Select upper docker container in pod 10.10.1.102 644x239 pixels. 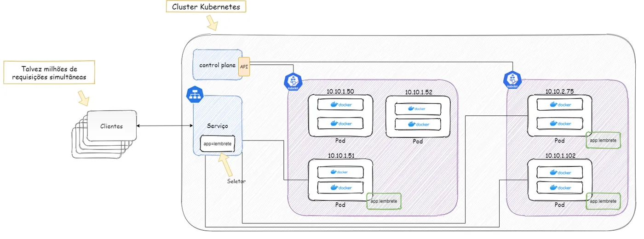pyautogui.click(x=560, y=173)
